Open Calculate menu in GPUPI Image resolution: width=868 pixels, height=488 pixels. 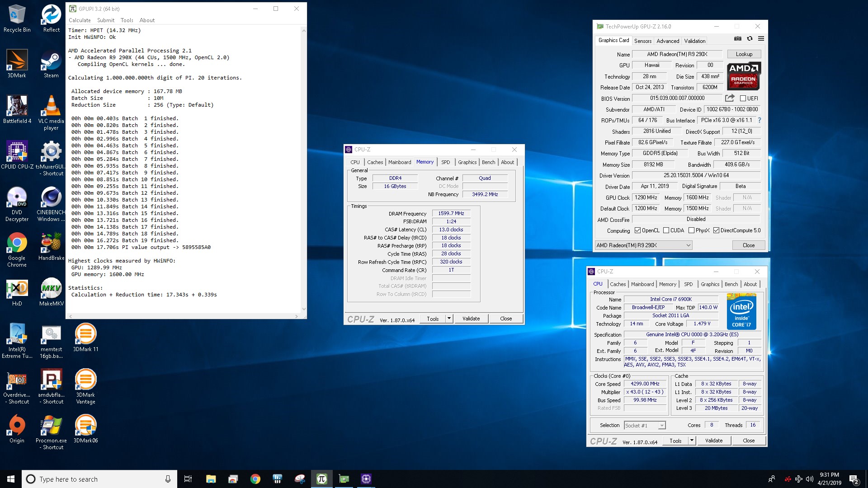click(x=80, y=20)
